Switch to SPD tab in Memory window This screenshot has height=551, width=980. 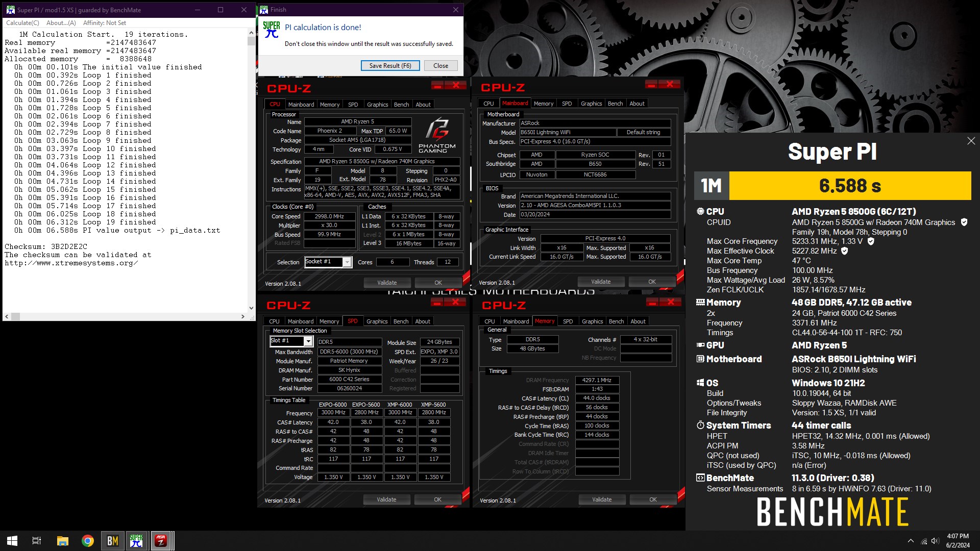(568, 321)
